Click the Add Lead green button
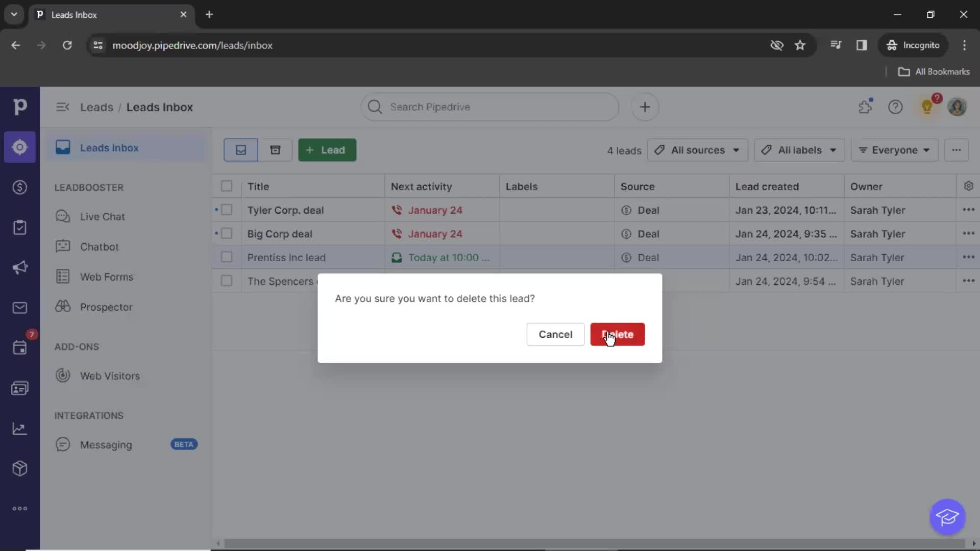Screen dimensions: 980x551 [327, 149]
